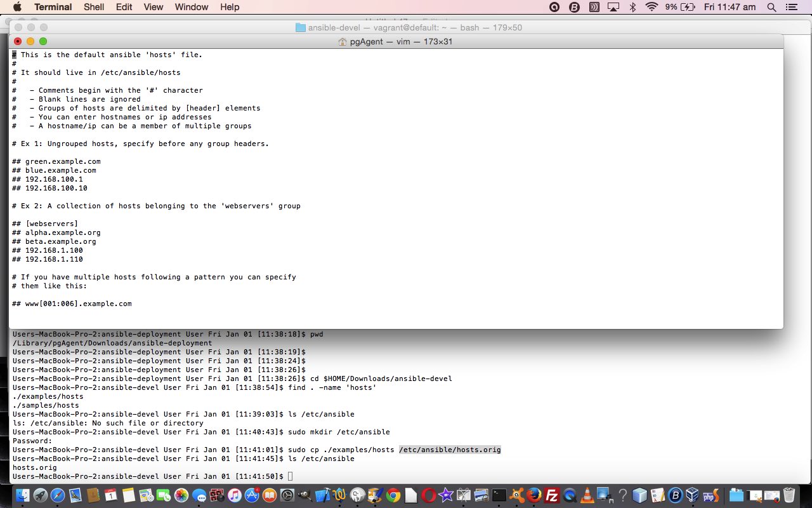This screenshot has width=812, height=508.
Task: Open the Trash in the Dock
Action: click(x=789, y=495)
